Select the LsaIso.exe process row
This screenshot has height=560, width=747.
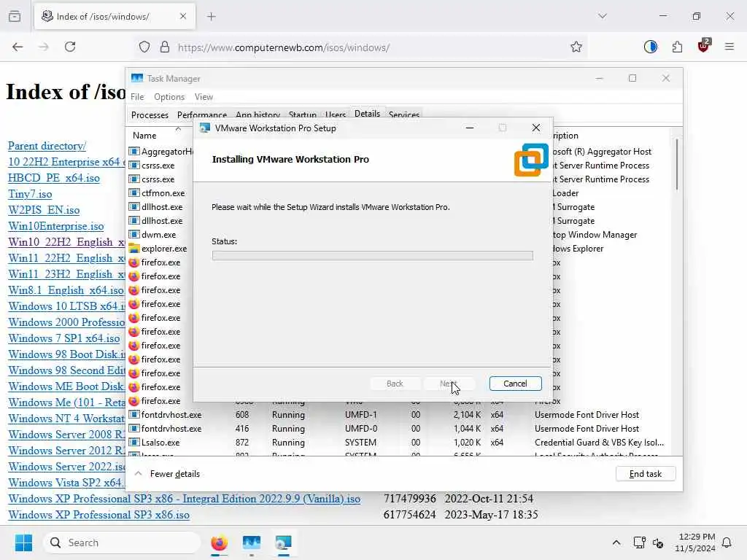pos(400,443)
